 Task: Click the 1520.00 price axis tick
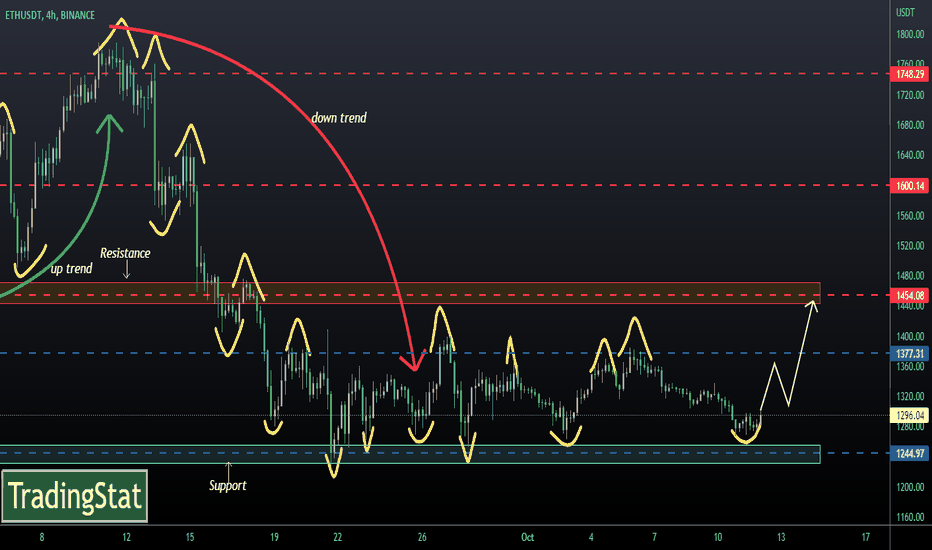[910, 246]
